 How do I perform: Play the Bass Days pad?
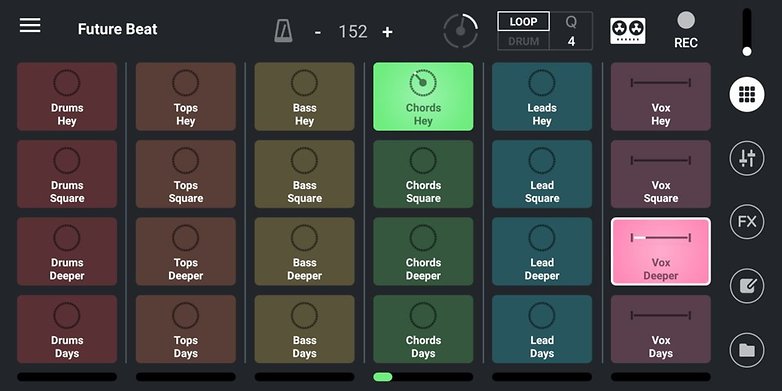pyautogui.click(x=304, y=329)
